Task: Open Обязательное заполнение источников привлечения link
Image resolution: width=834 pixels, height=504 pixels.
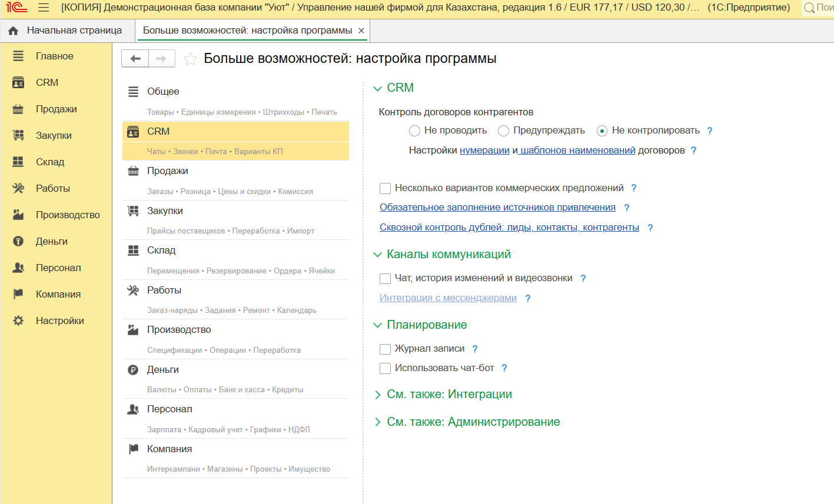Action: [497, 208]
